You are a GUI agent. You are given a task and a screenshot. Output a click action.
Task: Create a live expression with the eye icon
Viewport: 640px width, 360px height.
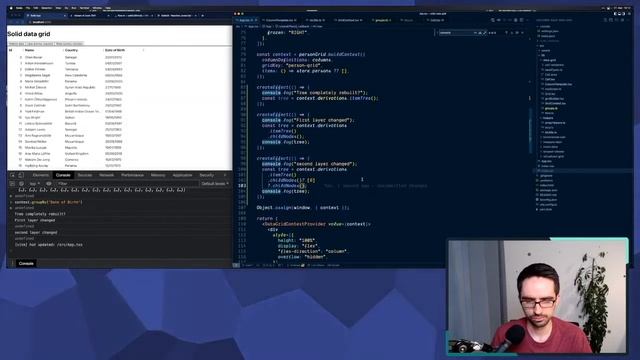click(49, 184)
